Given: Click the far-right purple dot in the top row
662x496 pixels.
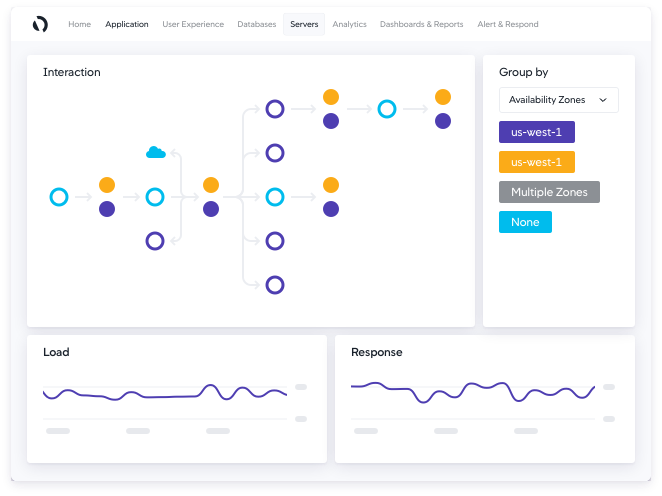Looking at the screenshot, I should 443,121.
